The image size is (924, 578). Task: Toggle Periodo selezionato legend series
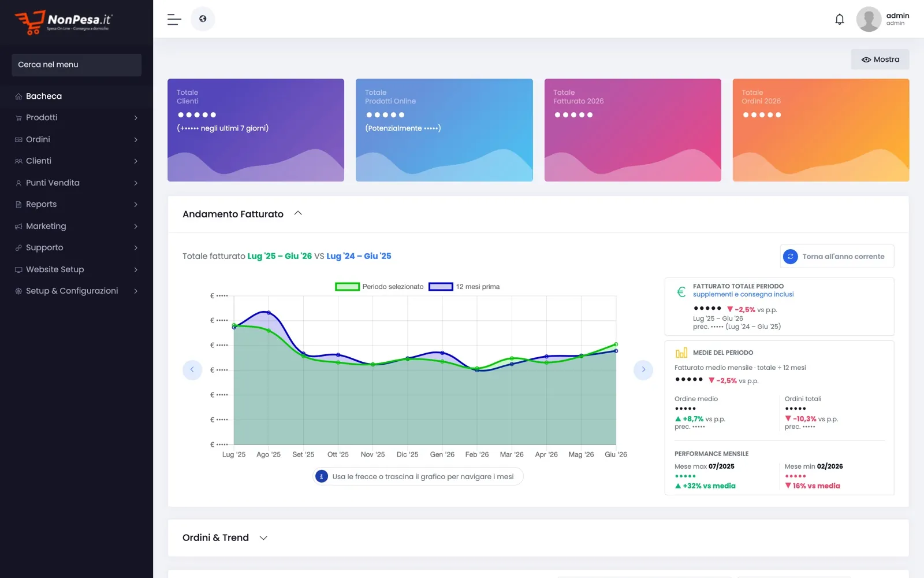click(379, 287)
